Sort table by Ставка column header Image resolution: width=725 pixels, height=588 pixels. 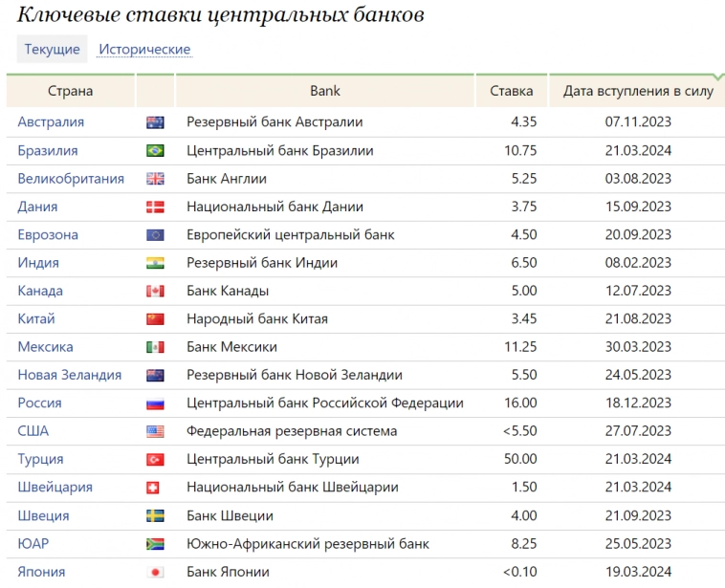[511, 92]
